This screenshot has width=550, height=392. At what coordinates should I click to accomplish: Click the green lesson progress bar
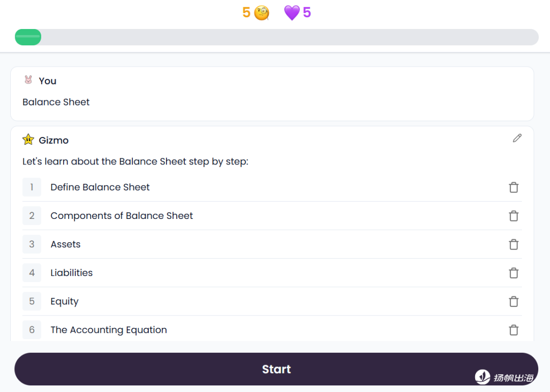(x=28, y=37)
